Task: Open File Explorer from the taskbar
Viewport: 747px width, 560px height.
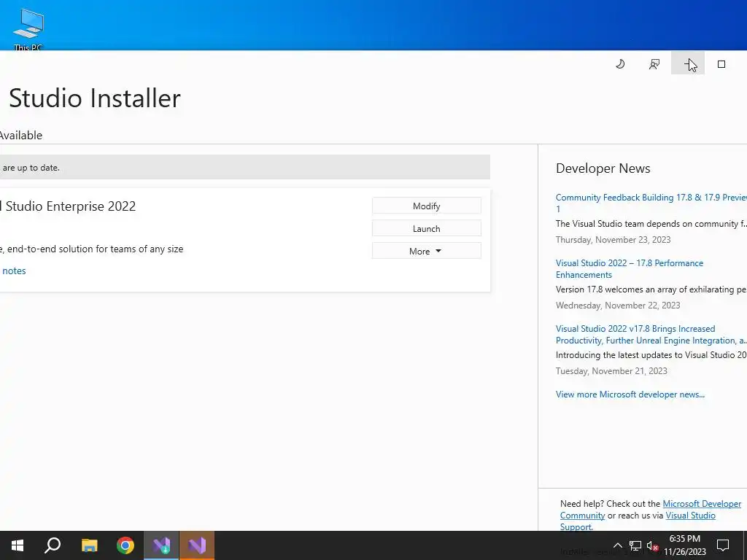Action: pyautogui.click(x=89, y=545)
